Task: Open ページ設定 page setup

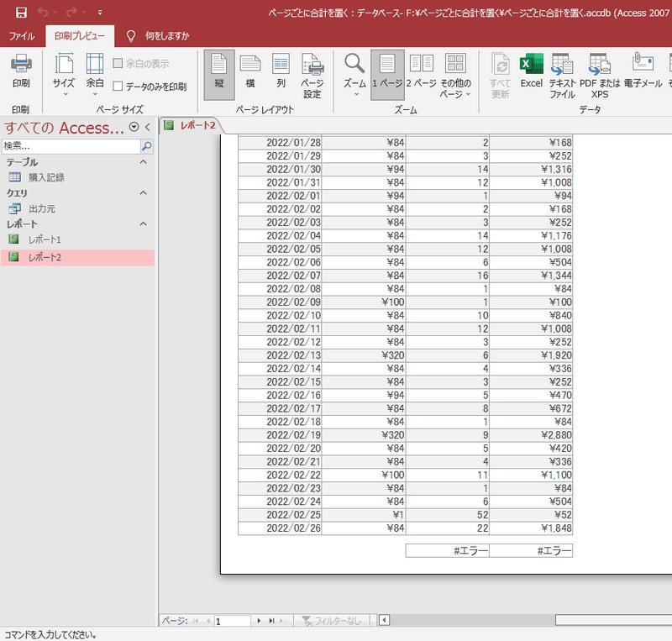Action: pyautogui.click(x=312, y=76)
